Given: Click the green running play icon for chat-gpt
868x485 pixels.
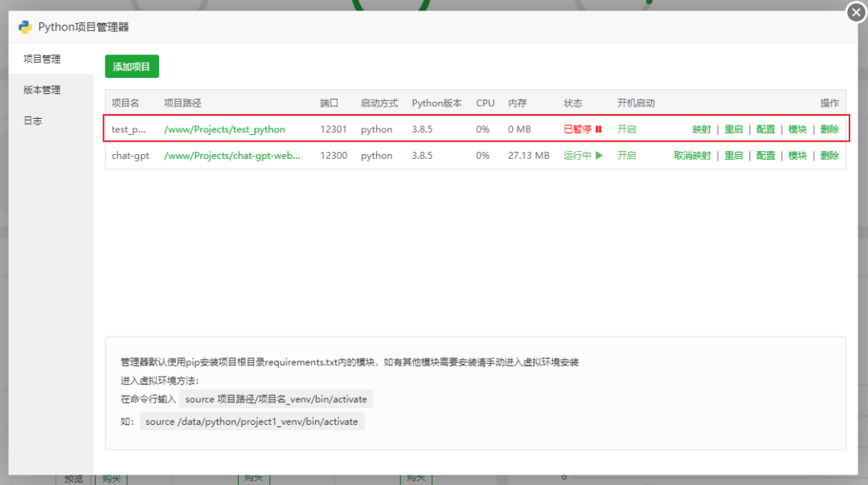Looking at the screenshot, I should click(x=599, y=156).
